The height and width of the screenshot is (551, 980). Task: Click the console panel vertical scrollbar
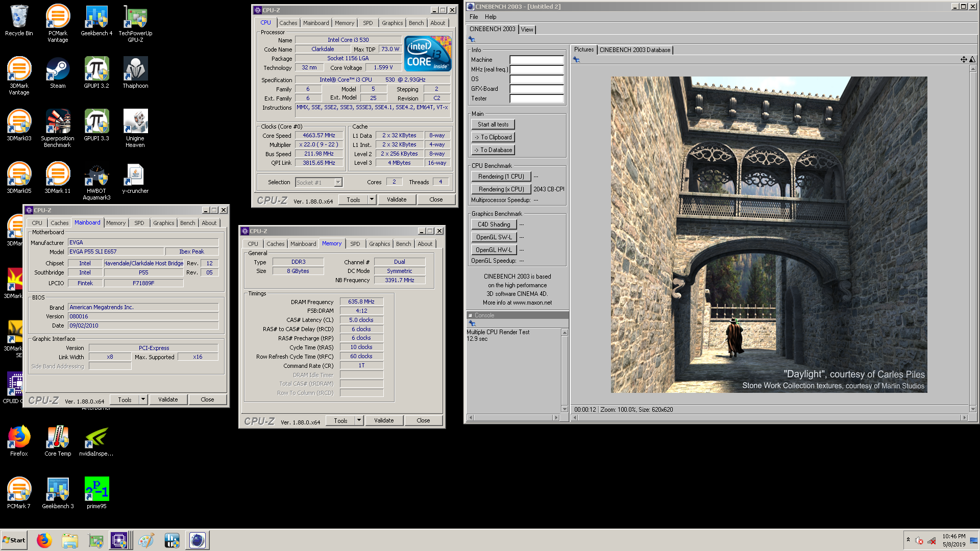565,370
